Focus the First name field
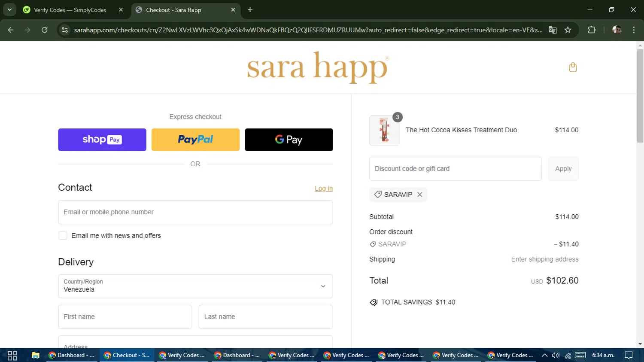The width and height of the screenshot is (644, 362). [125, 317]
